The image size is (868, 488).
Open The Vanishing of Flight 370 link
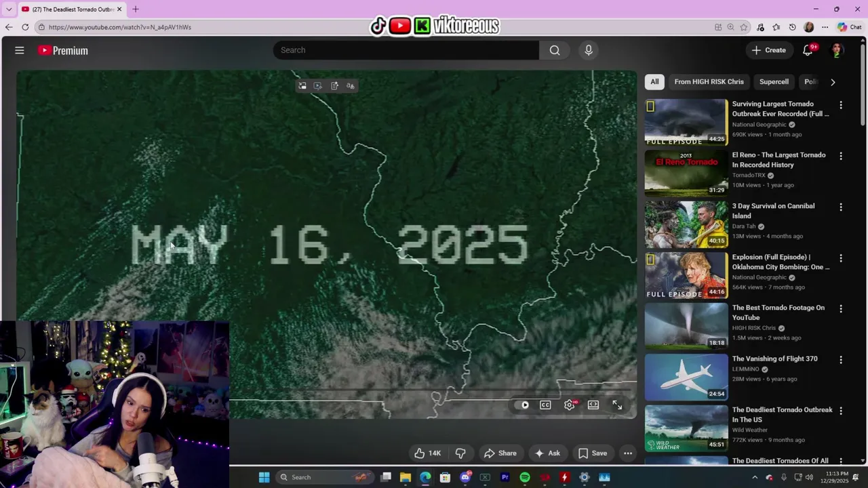click(774, 359)
